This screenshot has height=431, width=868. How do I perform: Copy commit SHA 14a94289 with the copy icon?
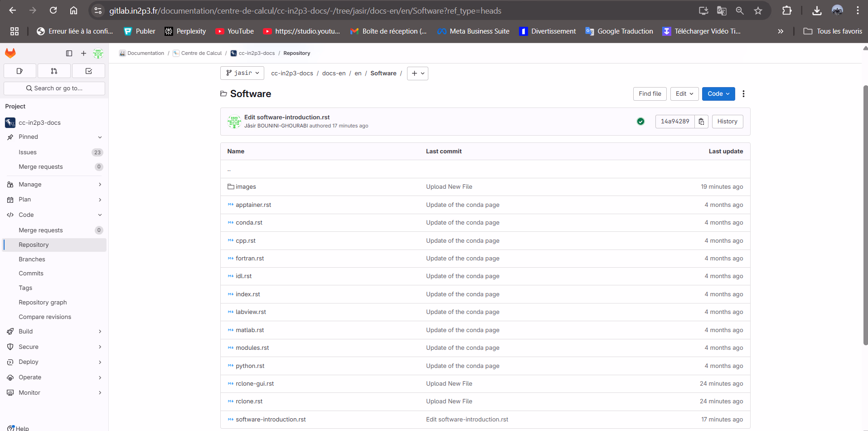coord(701,121)
